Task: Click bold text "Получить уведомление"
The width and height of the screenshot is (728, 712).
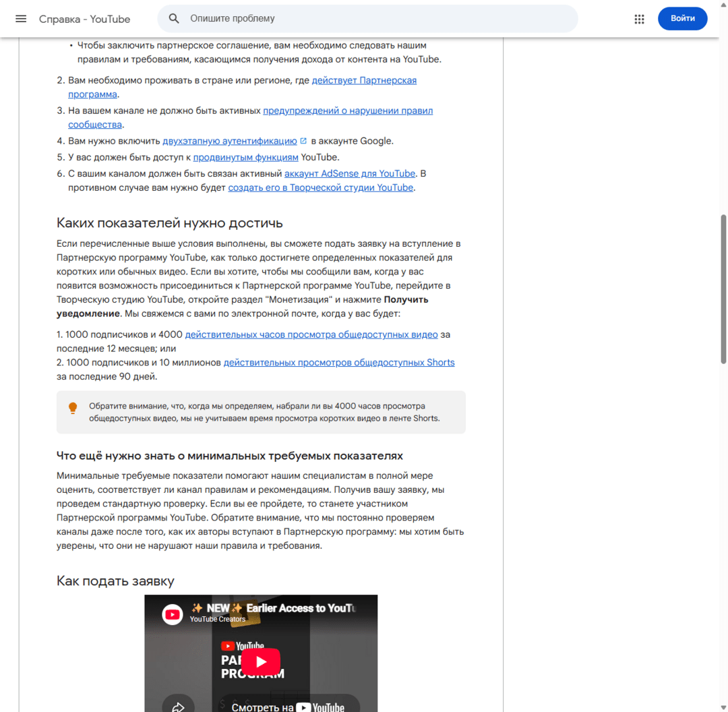Action: (x=243, y=307)
